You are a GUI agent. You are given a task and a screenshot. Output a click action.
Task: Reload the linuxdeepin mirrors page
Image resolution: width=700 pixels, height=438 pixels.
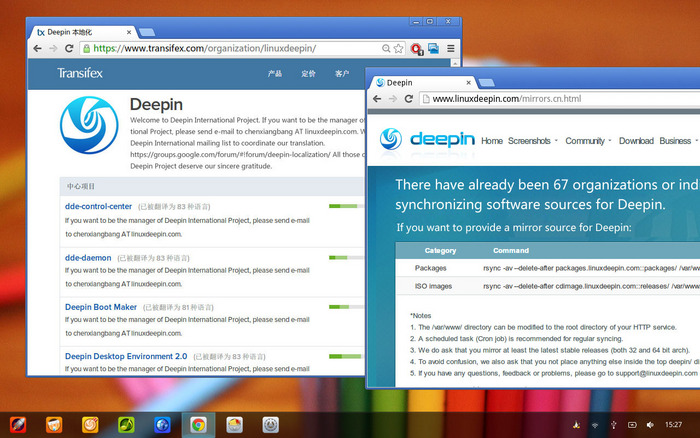(x=408, y=99)
